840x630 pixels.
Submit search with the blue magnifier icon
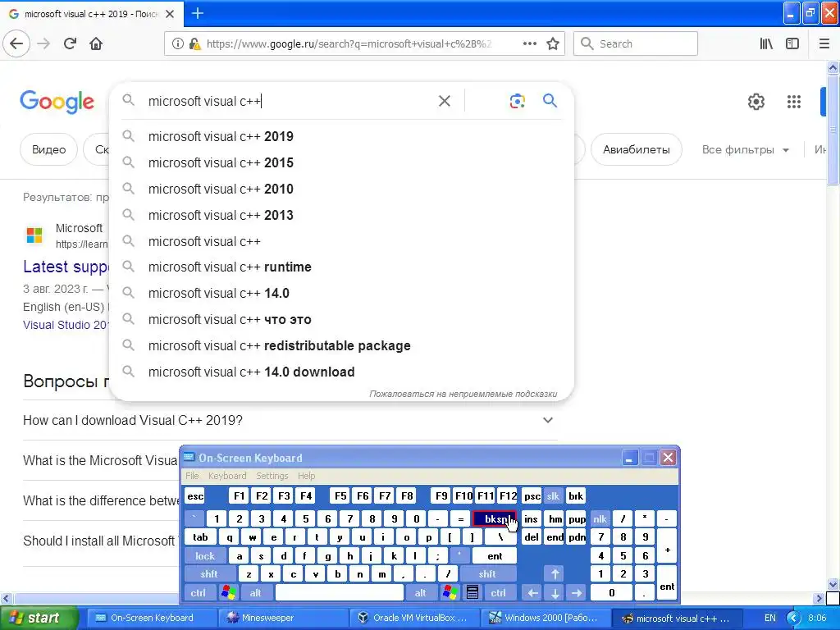[550, 101]
